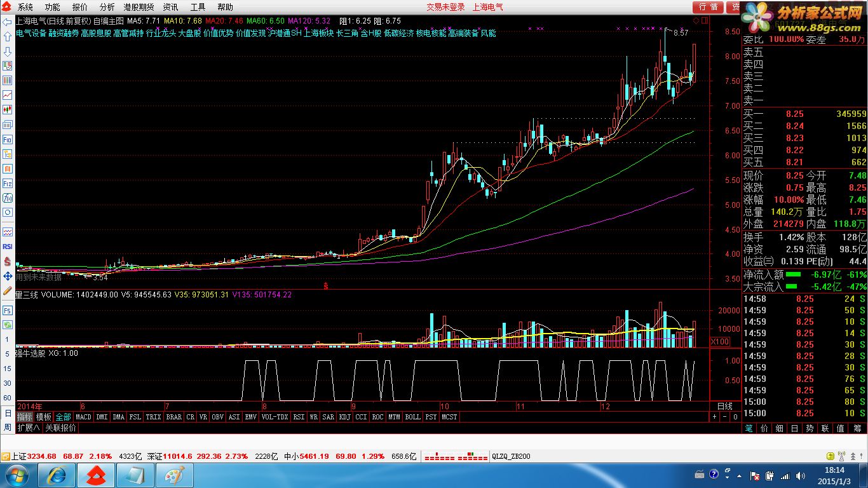The image size is (868, 488).
Task: Click the up arrow icon in left sidebar
Action: coord(8,36)
